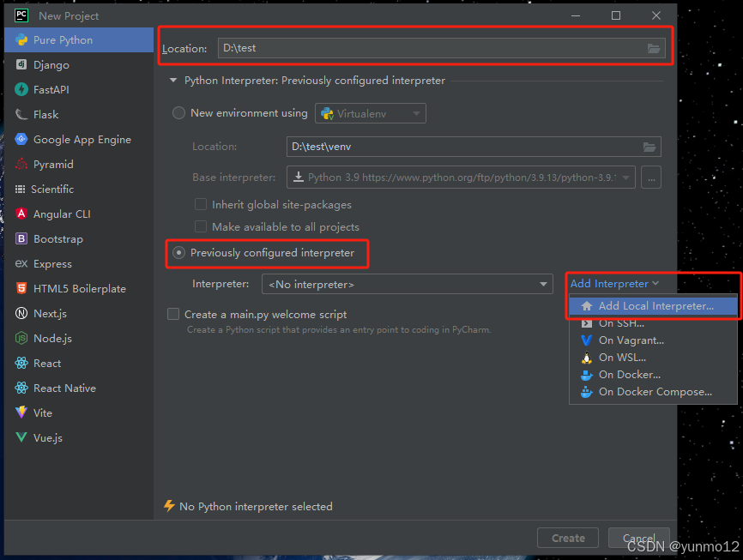The width and height of the screenshot is (743, 560).
Task: Toggle Make available to all projects checkbox
Action: coord(201,226)
